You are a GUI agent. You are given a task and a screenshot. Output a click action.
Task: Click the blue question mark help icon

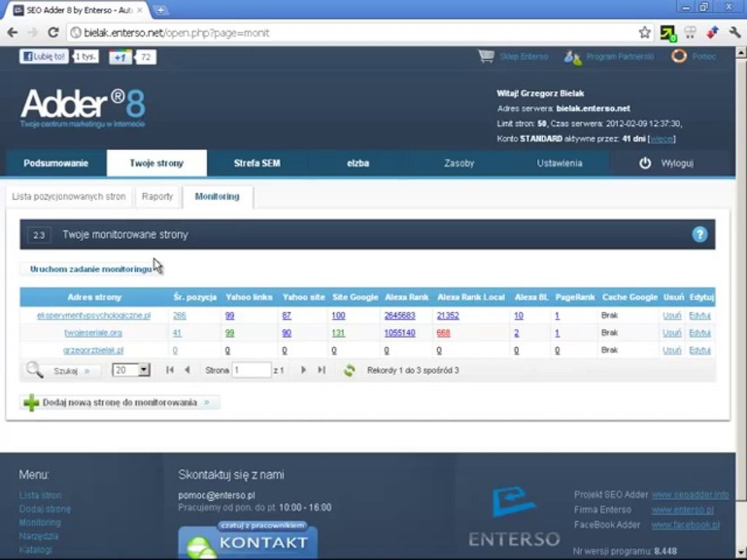click(x=700, y=234)
